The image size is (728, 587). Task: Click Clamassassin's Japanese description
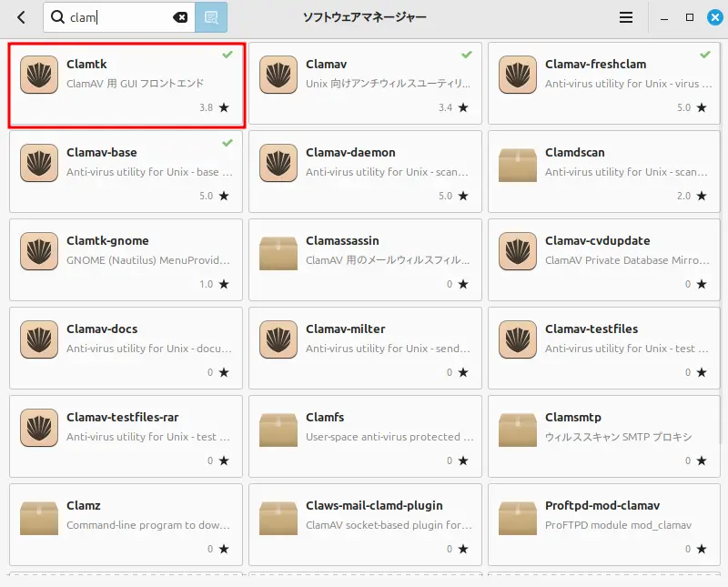pos(388,260)
